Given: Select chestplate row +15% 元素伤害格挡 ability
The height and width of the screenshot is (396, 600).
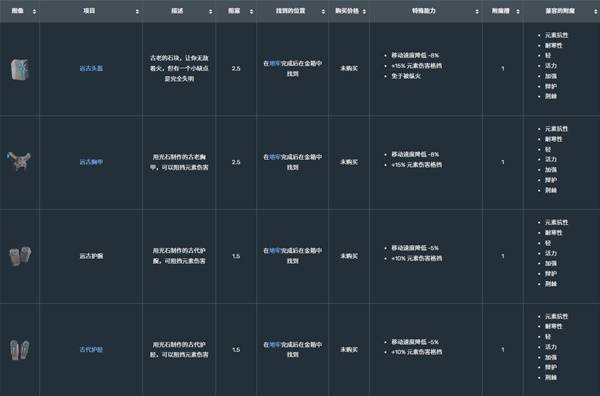Looking at the screenshot, I should (416, 165).
